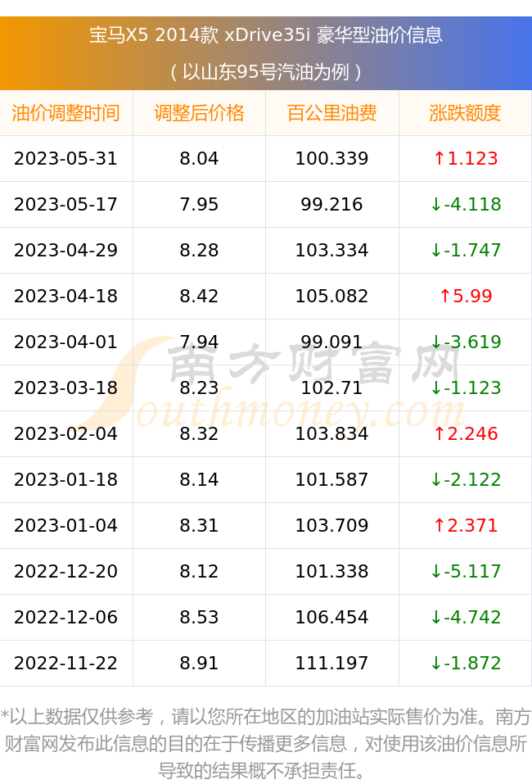Image resolution: width=532 pixels, height=784 pixels.
Task: Click the green down arrow value -4.118
Action: pos(466,204)
